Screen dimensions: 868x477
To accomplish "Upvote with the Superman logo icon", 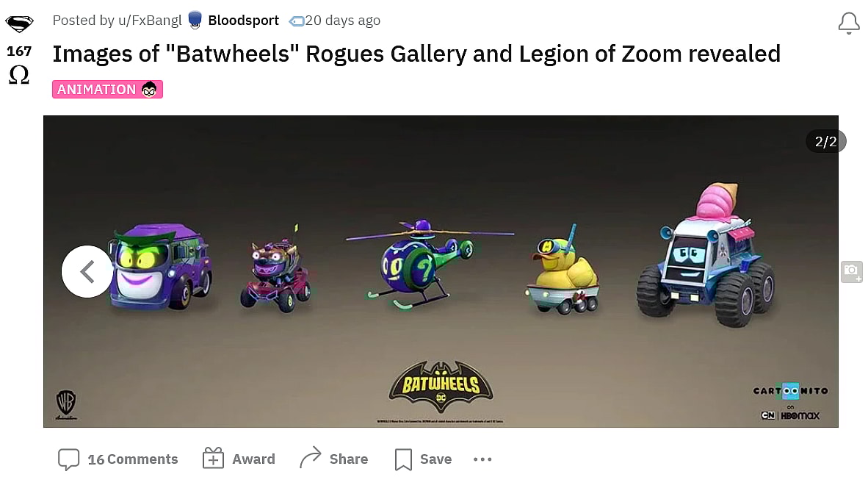I will pyautogui.click(x=19, y=24).
